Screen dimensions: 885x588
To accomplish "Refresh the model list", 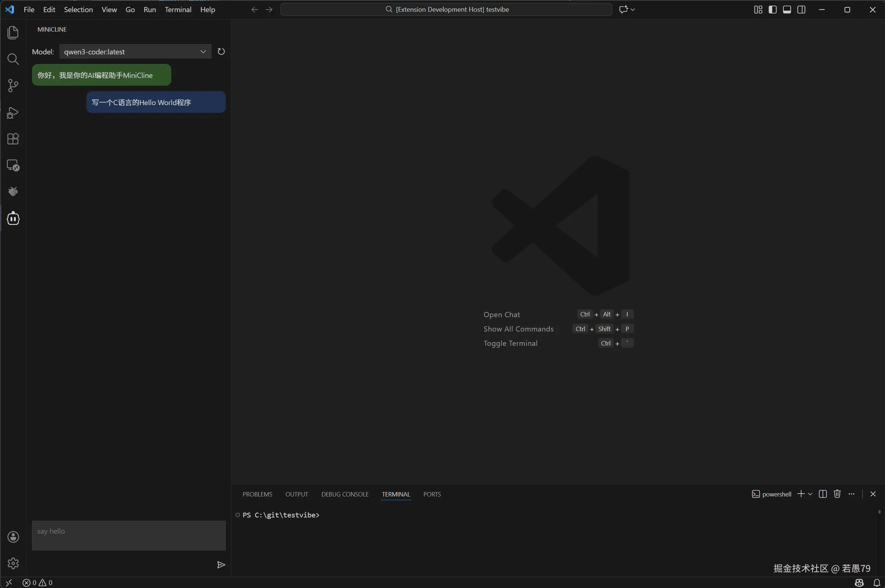I will click(221, 51).
